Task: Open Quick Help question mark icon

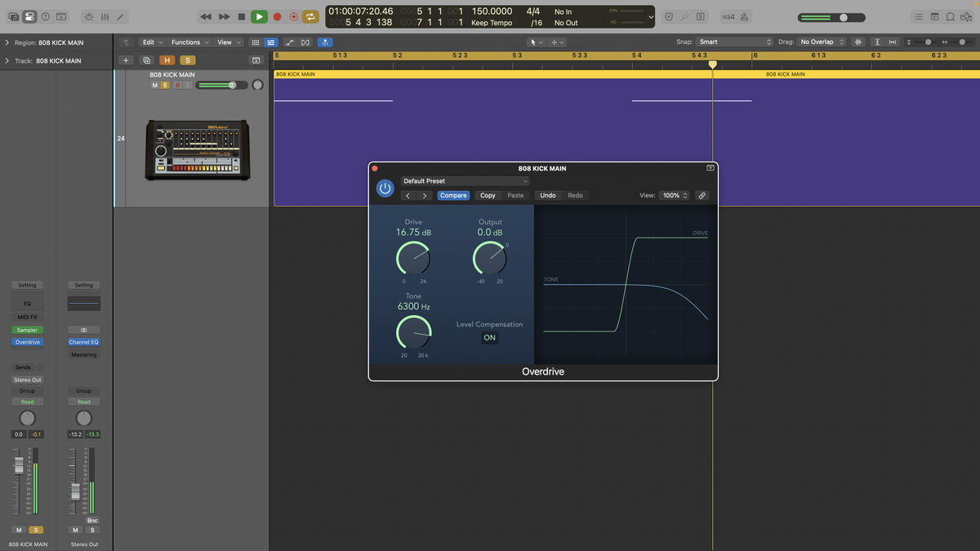Action: pyautogui.click(x=45, y=16)
